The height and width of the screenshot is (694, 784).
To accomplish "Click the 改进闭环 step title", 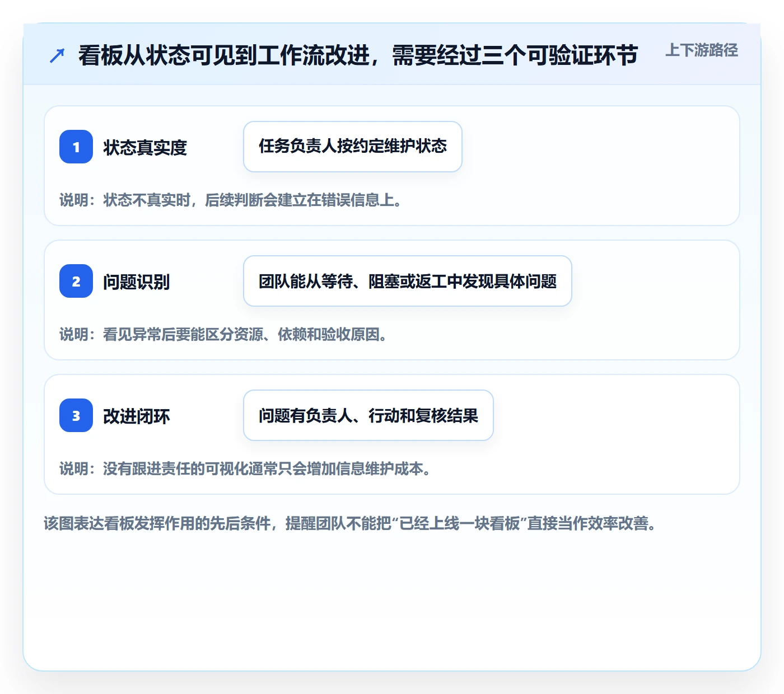I will coord(137,416).
